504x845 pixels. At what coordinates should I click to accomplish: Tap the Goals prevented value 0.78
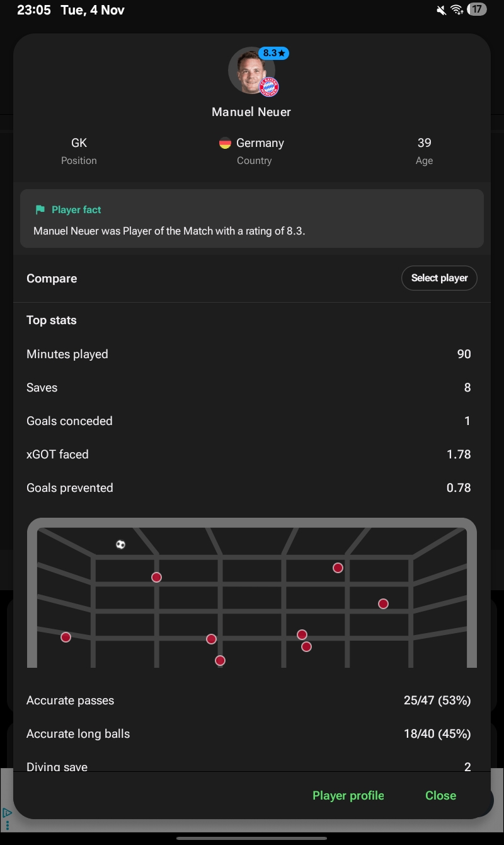458,488
